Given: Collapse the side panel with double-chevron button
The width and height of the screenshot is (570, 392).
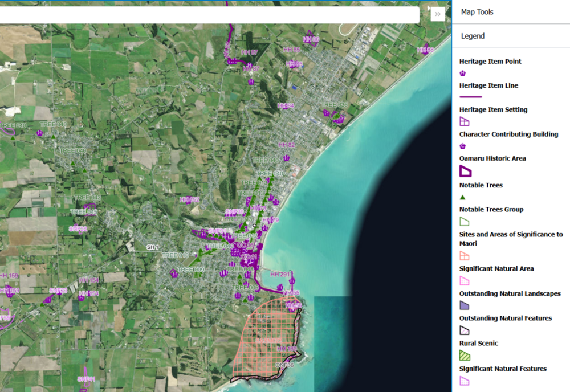Looking at the screenshot, I should [437, 14].
